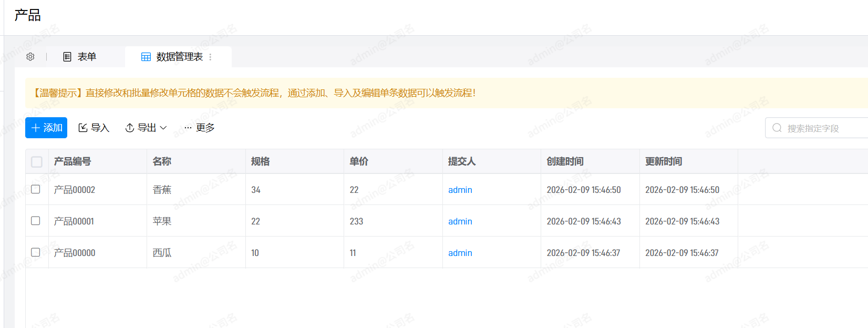Select the 数据管理表 tab

click(x=179, y=57)
